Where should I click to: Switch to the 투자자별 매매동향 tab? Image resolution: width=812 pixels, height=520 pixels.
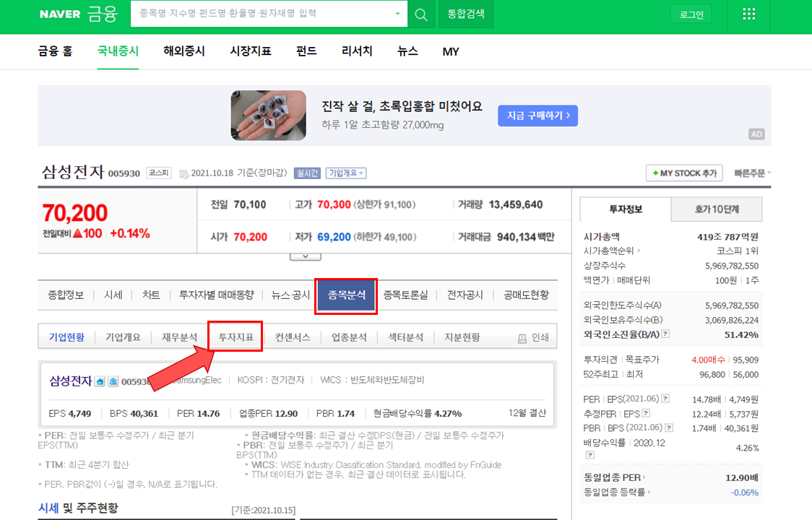[217, 295]
